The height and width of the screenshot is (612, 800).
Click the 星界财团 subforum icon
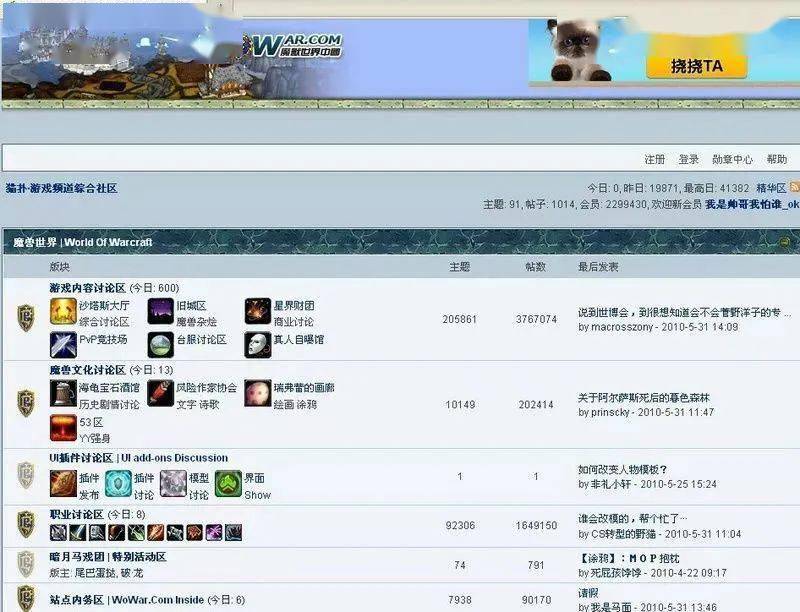point(257,312)
